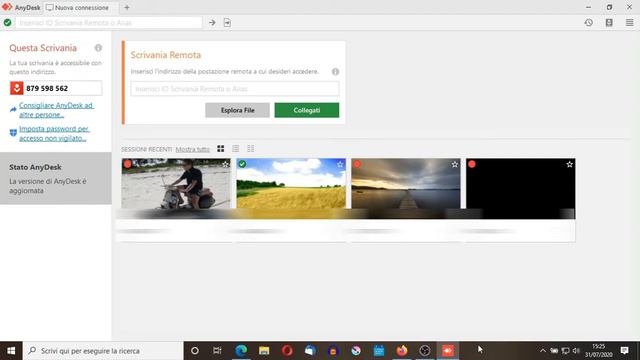Switch recent sessions to large grid view
Screen dimensions: 640x360
point(220,149)
